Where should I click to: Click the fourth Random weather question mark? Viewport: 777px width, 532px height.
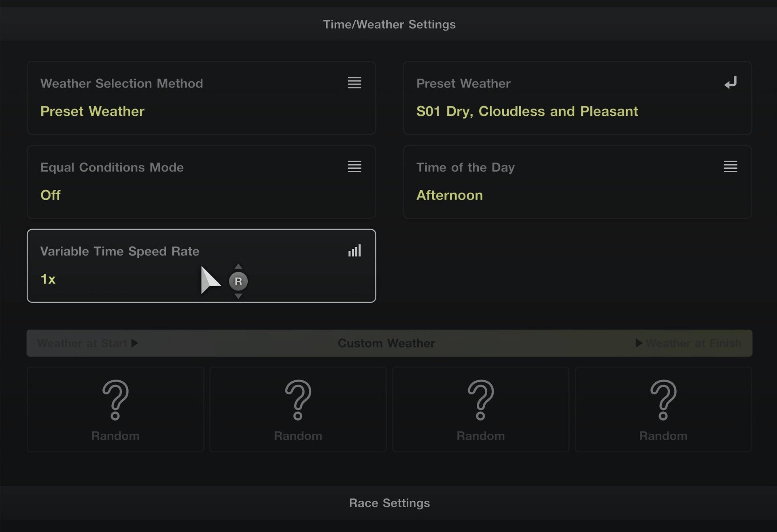663,400
